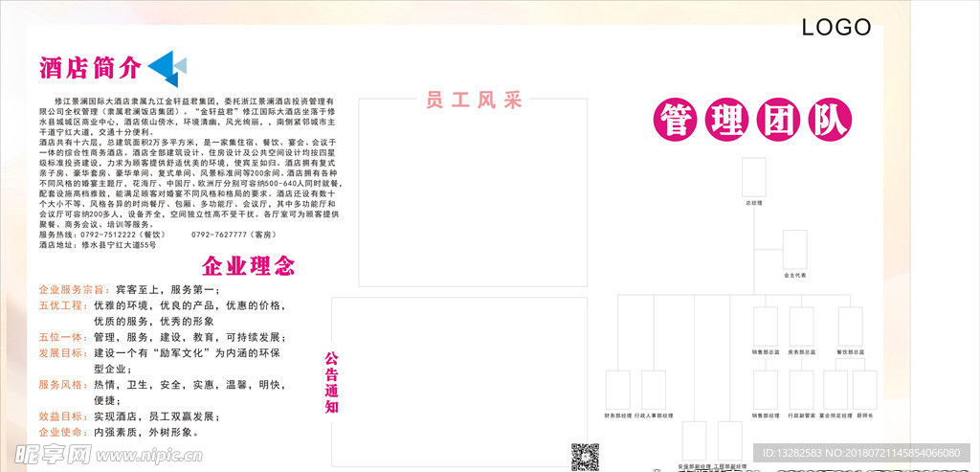Screen dimensions: 980x472
Task: Select the 业主代表 photo placeholder box
Action: pos(795,250)
